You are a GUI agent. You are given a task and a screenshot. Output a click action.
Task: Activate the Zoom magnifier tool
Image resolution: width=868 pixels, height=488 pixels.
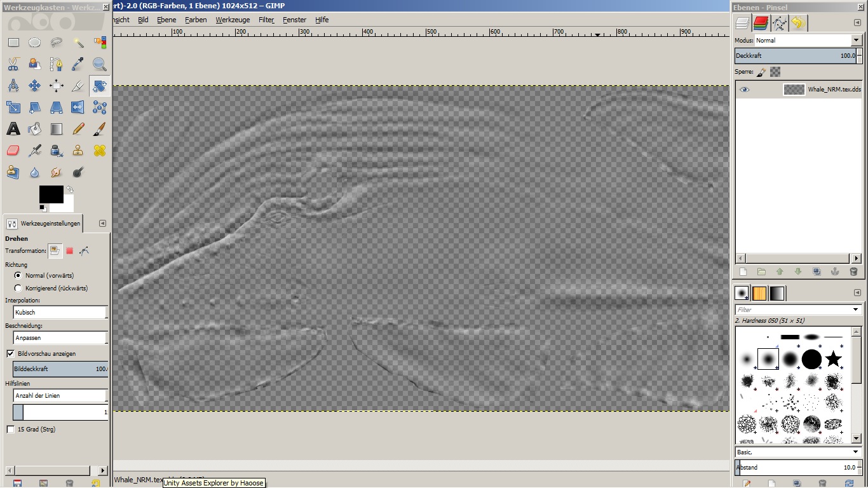(100, 64)
